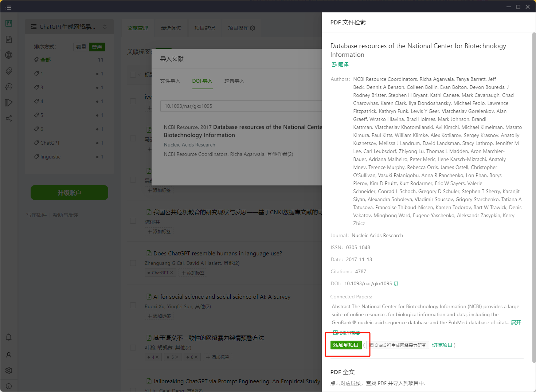
Task: Open the paper 'Jailbreaking ChatGPT via Prompt Engineering'
Action: pyautogui.click(x=236, y=381)
